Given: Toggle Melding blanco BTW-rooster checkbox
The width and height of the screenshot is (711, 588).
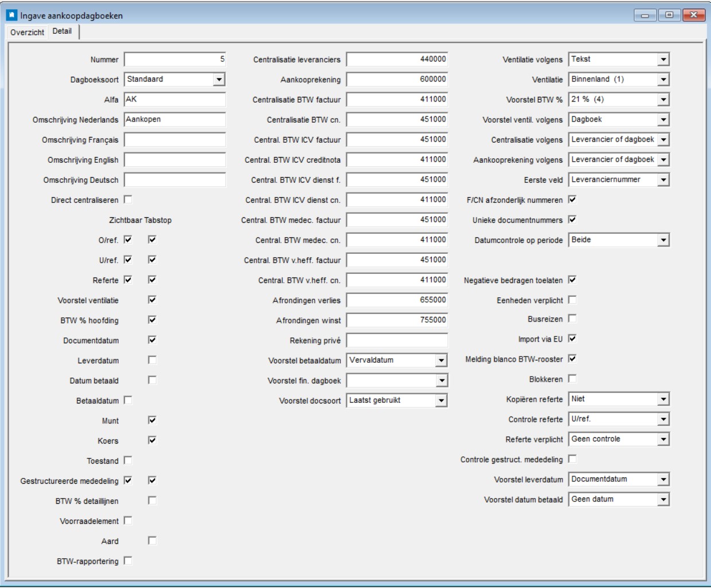Looking at the screenshot, I should (572, 359).
